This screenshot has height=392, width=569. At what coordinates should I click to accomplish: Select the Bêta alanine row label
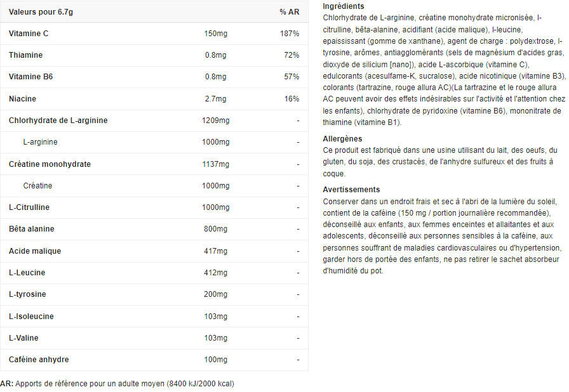click(32, 229)
